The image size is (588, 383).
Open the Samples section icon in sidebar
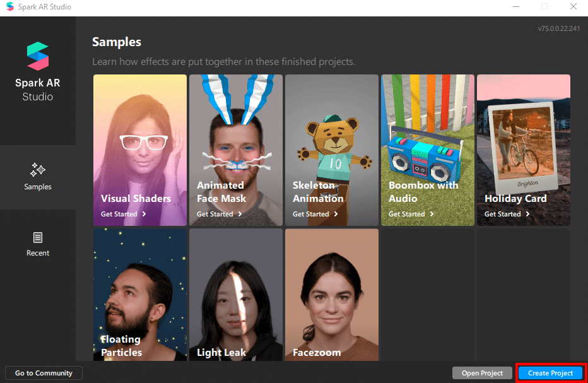[x=37, y=170]
